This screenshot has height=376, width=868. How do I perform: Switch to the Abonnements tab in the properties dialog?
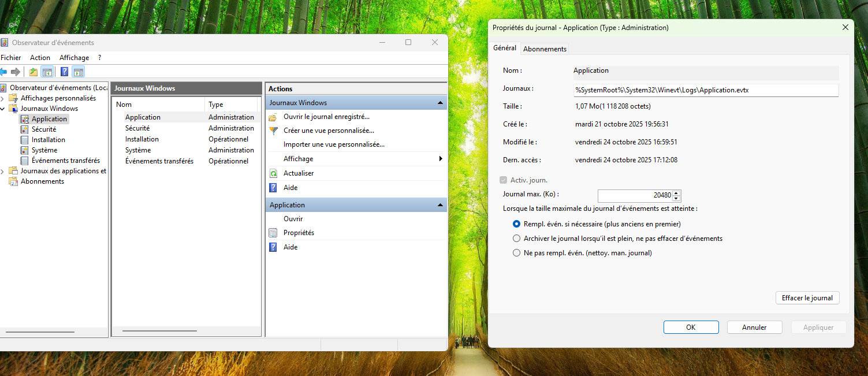pos(545,49)
